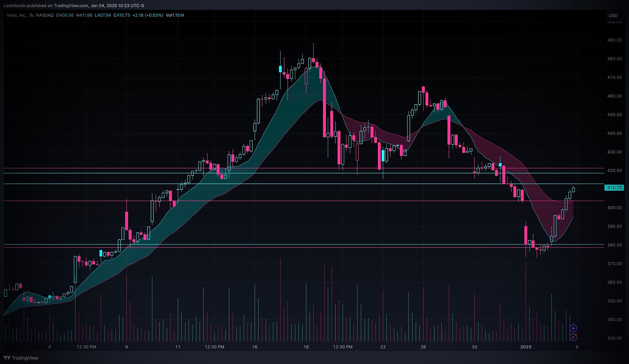Click the date label 30 on the time axis
Screen dimensions: 629x364
pyautogui.click(x=475, y=347)
